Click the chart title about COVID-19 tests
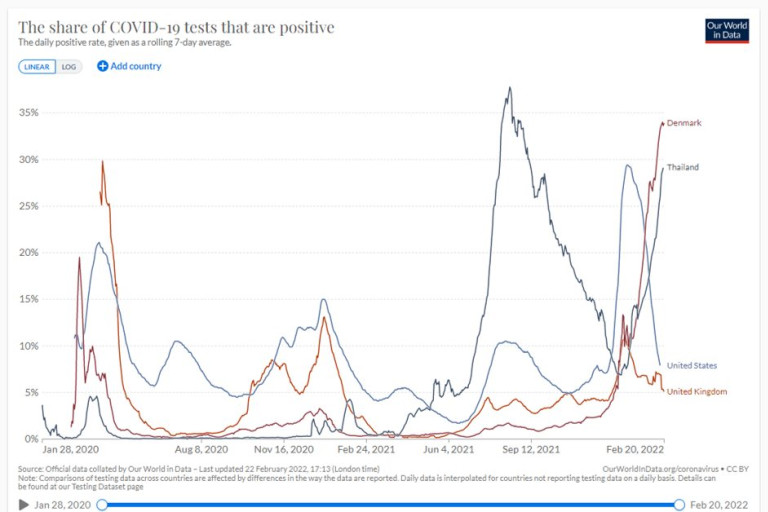This screenshot has height=512, width=768. [x=176, y=27]
